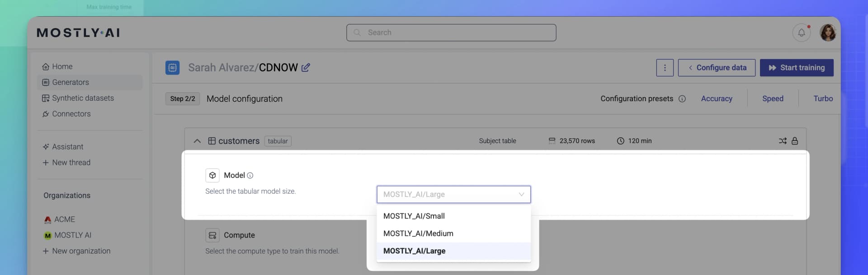The image size is (868, 275).
Task: Open the notifications bell
Action: coord(801,33)
